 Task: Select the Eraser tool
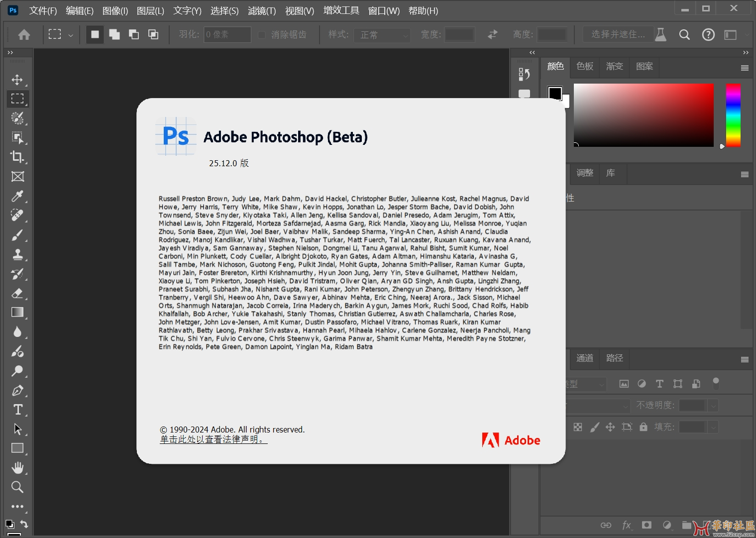(17, 293)
